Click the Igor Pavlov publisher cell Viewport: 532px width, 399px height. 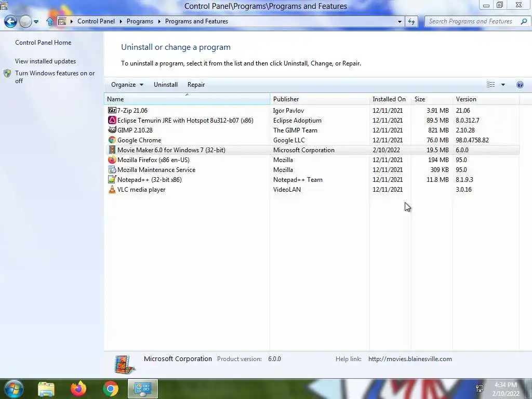coord(288,111)
